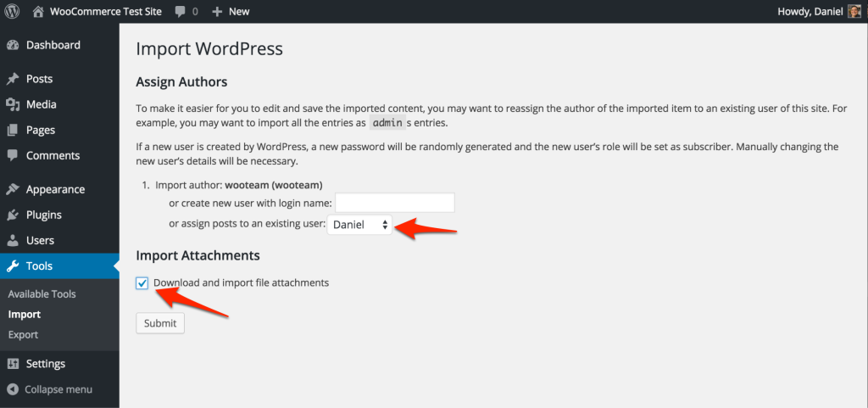Go to Available Tools submenu
868x408 pixels.
tap(42, 294)
